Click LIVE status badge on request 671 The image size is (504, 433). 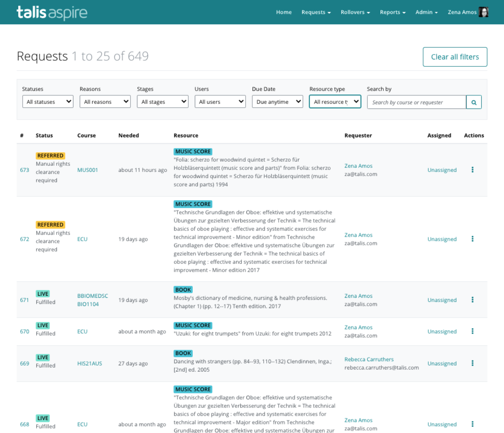43,294
